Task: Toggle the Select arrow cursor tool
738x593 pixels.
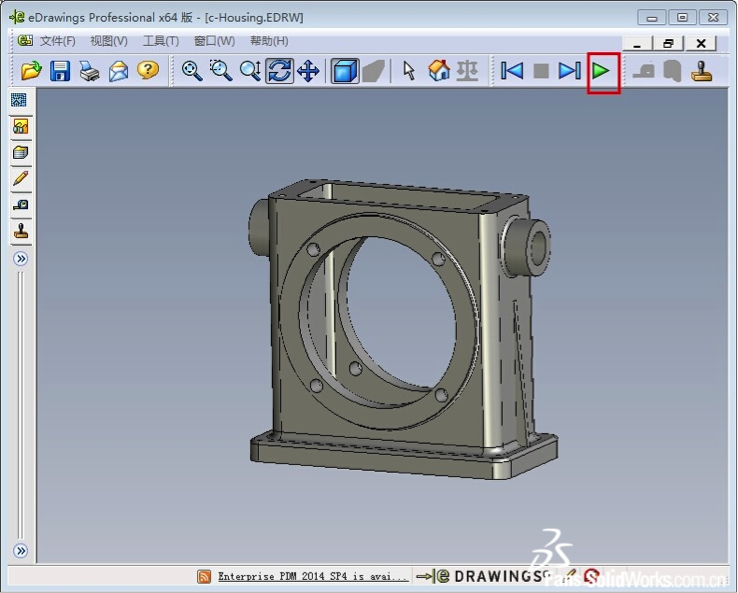Action: point(408,71)
